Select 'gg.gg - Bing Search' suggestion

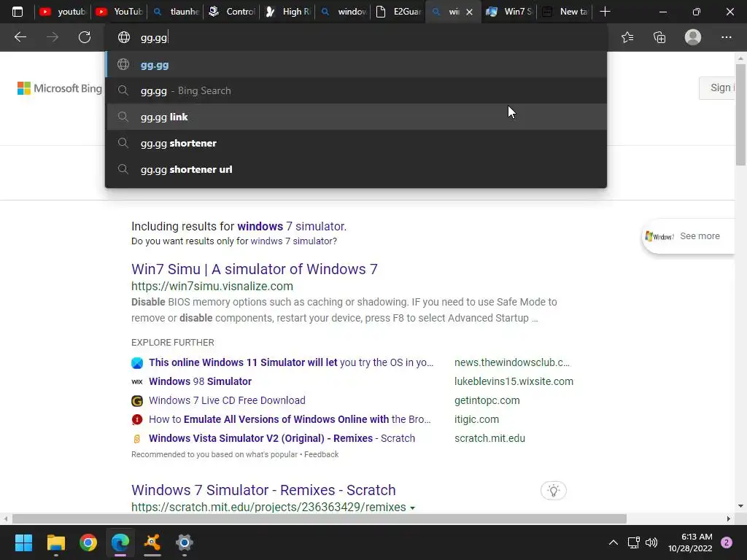pos(356,90)
